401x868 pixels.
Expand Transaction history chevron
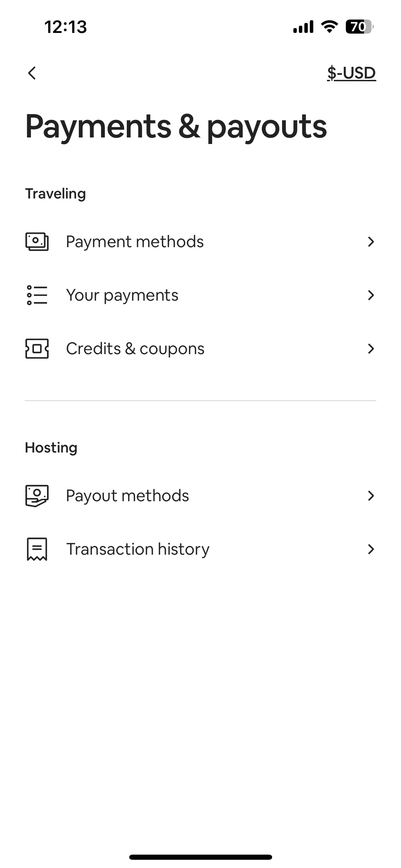(x=371, y=549)
